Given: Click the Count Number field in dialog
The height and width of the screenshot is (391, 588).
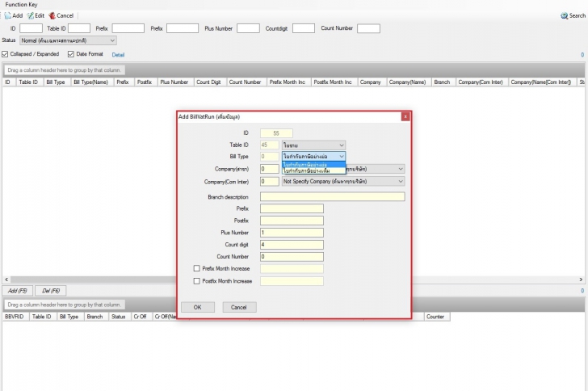Looking at the screenshot, I should click(292, 257).
